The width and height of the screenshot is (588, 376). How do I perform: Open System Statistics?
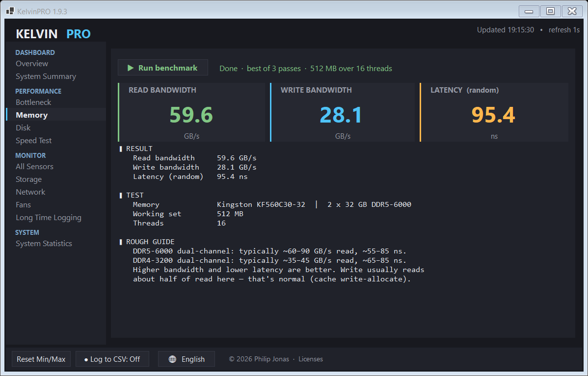point(44,243)
